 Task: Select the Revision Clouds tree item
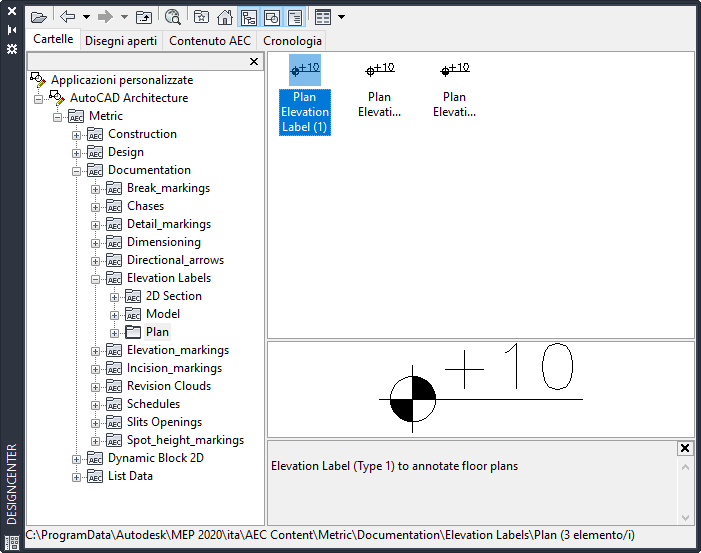tap(169, 386)
